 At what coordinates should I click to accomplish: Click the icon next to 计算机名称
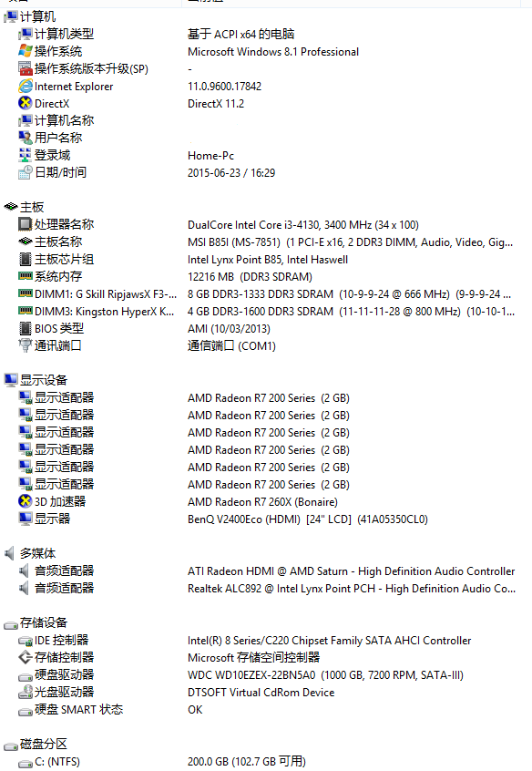click(x=26, y=120)
